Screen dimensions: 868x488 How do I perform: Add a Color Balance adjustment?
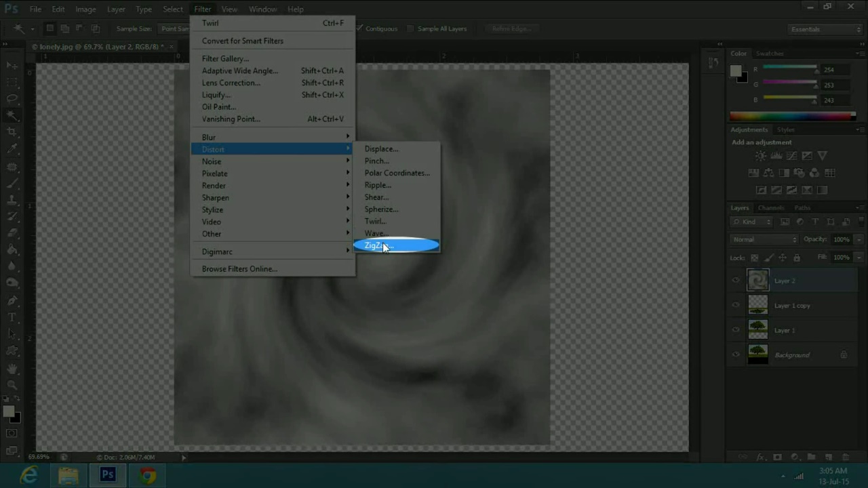click(768, 173)
